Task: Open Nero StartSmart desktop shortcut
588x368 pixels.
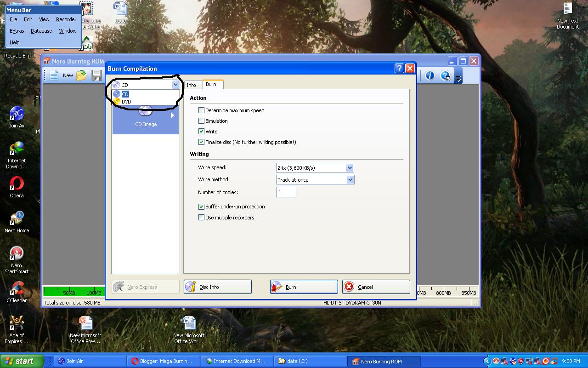Action: (x=17, y=260)
